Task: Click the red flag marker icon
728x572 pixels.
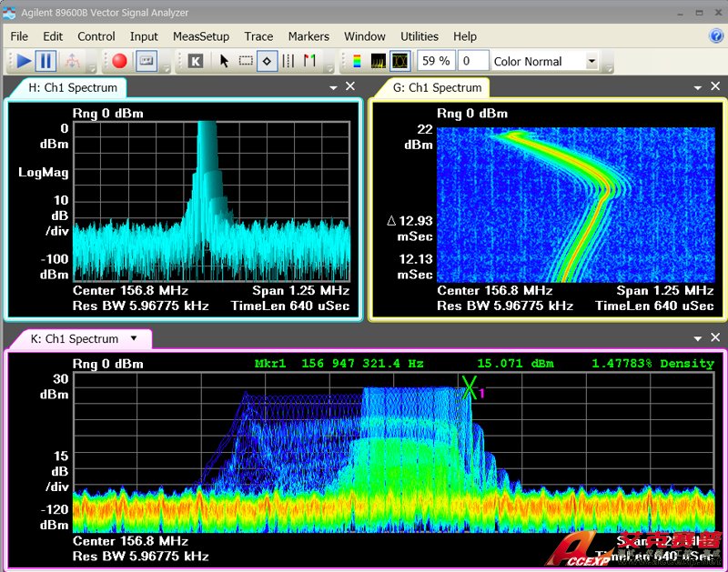Action: 309,61
